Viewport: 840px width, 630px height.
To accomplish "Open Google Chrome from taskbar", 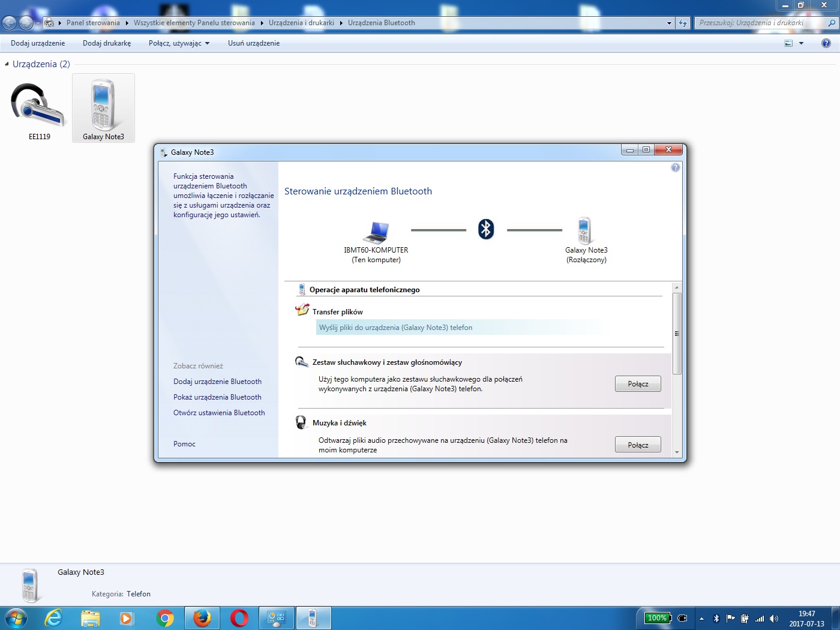I will click(x=164, y=618).
